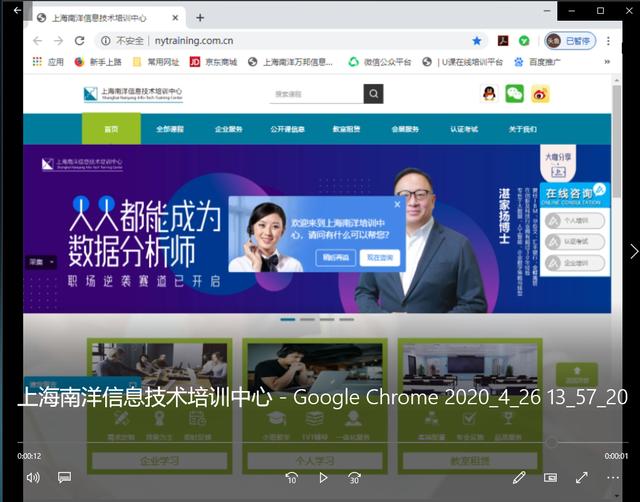Open 新手上路 bookmark
Image resolution: width=640 pixels, height=502 pixels.
tap(98, 62)
